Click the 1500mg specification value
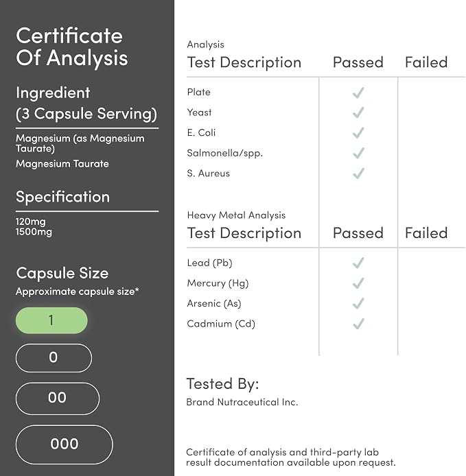 coord(34,232)
